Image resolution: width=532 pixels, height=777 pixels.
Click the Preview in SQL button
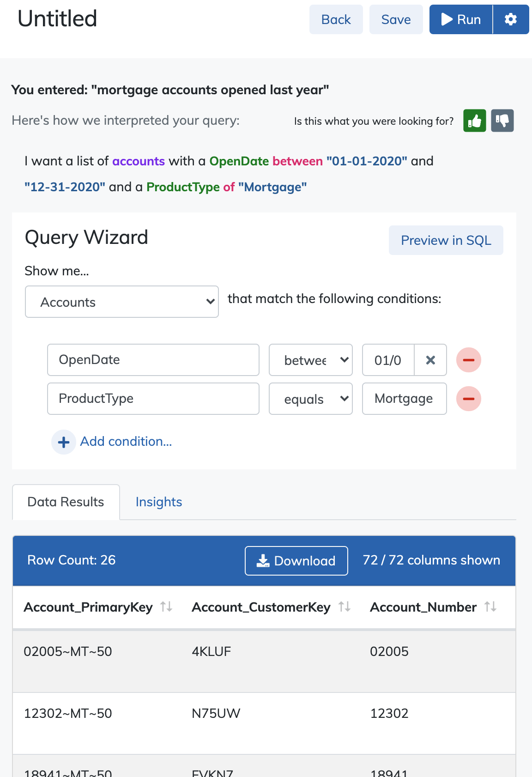pyautogui.click(x=446, y=240)
